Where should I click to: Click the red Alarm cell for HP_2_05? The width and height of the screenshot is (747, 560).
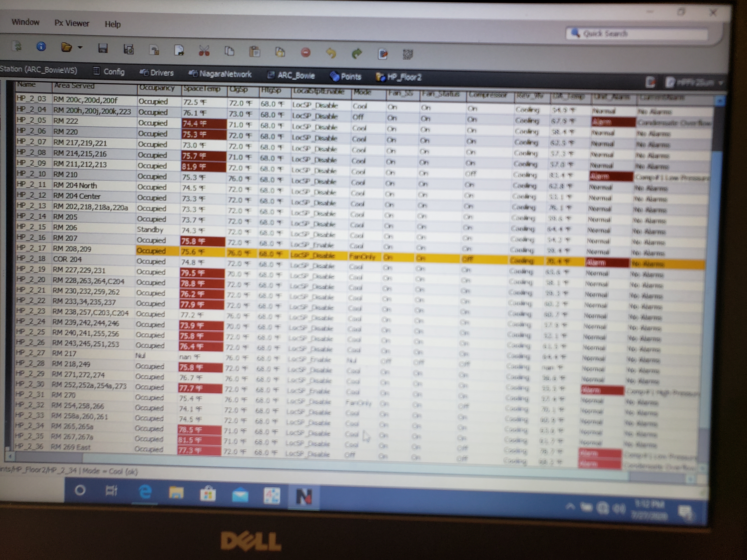[x=613, y=122]
